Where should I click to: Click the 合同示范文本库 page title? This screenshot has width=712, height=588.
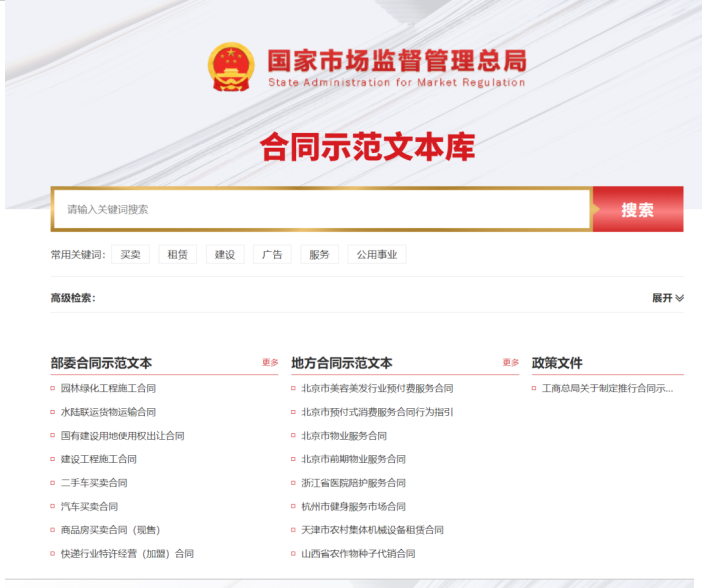(x=368, y=147)
